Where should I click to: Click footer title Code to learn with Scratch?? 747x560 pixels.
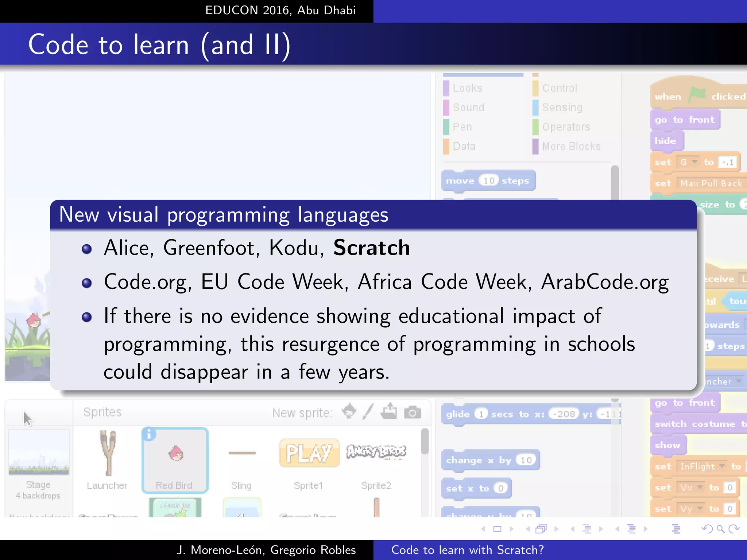pos(468,550)
